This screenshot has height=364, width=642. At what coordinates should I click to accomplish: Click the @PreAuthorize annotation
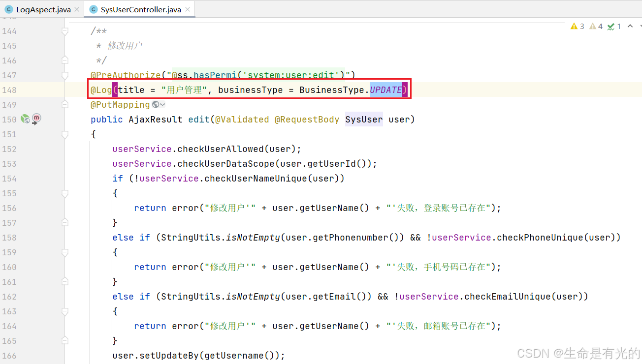[x=126, y=75]
